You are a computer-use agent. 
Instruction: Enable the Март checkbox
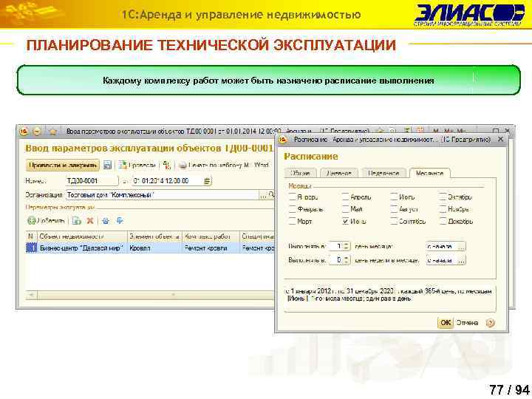(x=293, y=221)
